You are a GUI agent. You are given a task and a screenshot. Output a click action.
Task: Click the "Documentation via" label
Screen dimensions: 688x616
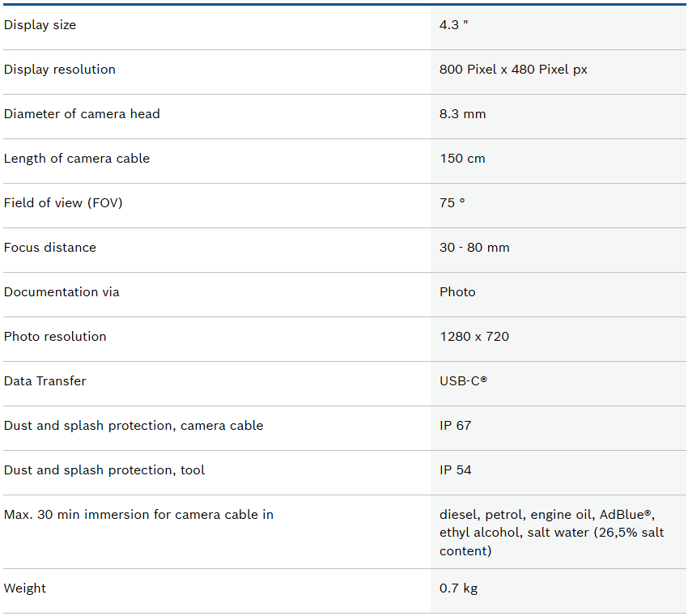(62, 292)
